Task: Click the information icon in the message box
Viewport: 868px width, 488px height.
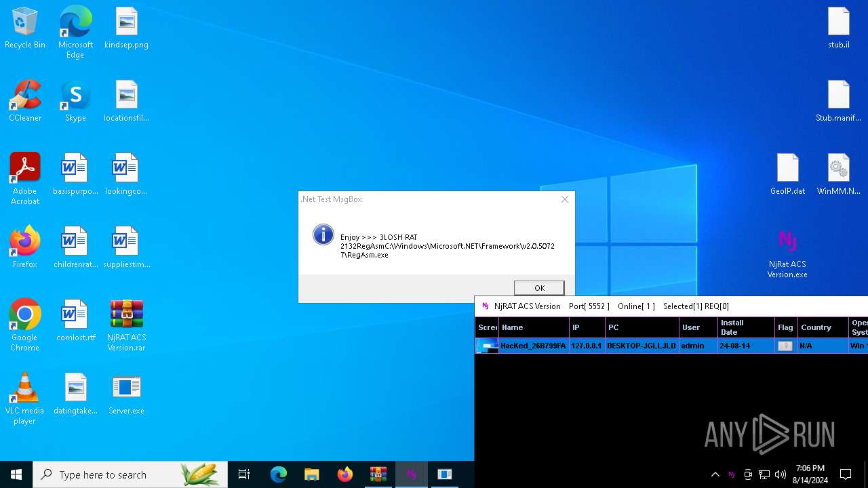Action: (x=323, y=235)
